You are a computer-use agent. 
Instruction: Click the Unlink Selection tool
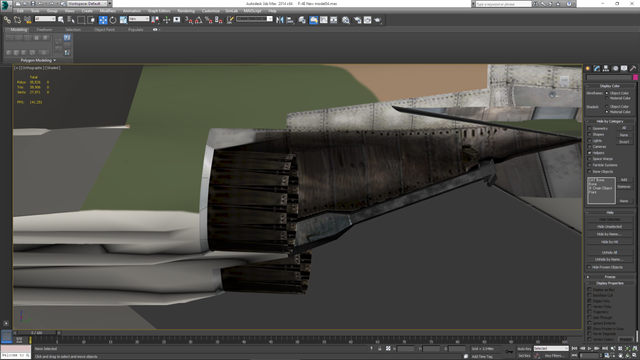[x=17, y=20]
